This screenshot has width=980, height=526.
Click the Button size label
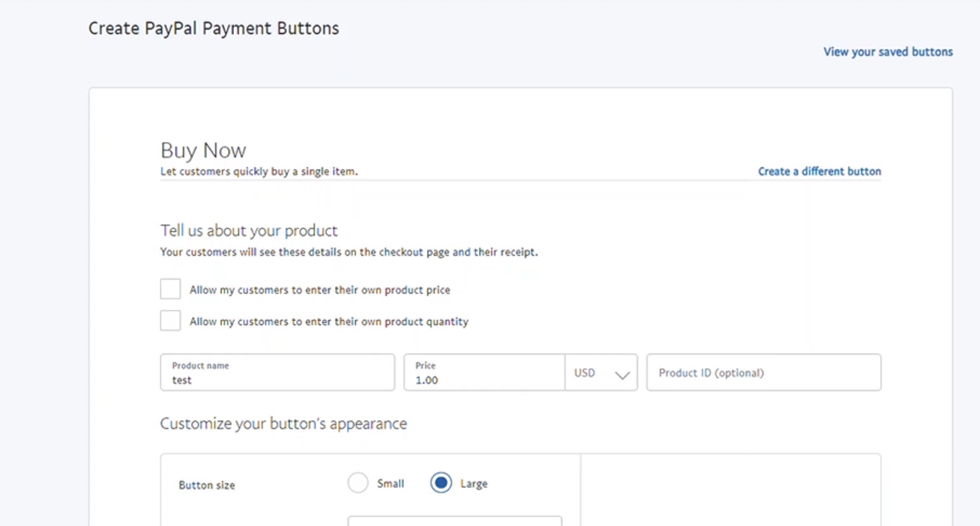click(207, 485)
